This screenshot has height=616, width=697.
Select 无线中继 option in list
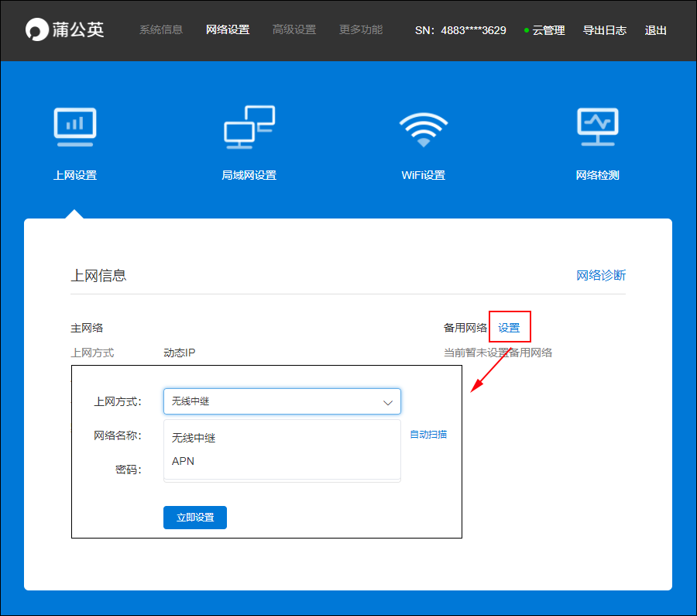tap(282, 438)
